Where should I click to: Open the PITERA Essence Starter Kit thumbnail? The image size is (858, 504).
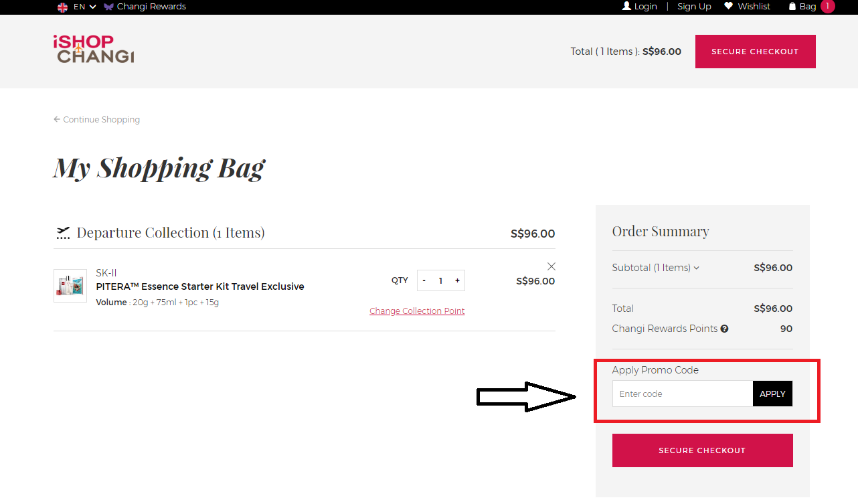[x=70, y=286]
